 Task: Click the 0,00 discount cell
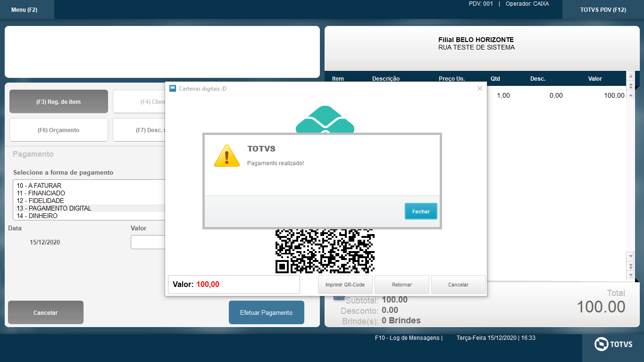point(556,95)
